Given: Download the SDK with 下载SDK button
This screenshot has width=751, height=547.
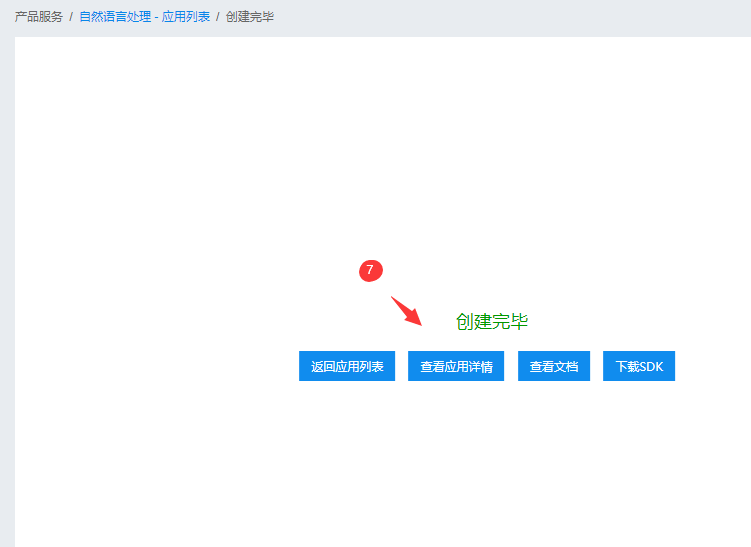Looking at the screenshot, I should (639, 367).
